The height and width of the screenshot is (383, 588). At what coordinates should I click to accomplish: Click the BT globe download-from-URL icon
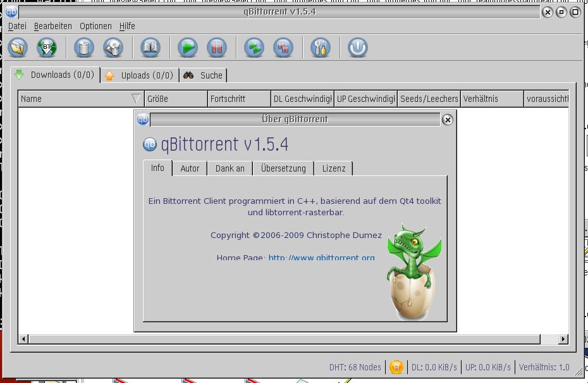[x=47, y=47]
